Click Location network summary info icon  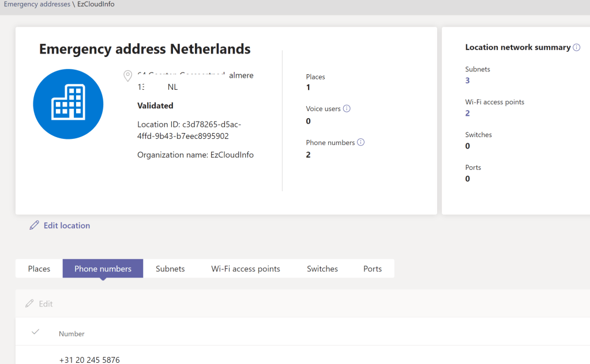(x=576, y=47)
